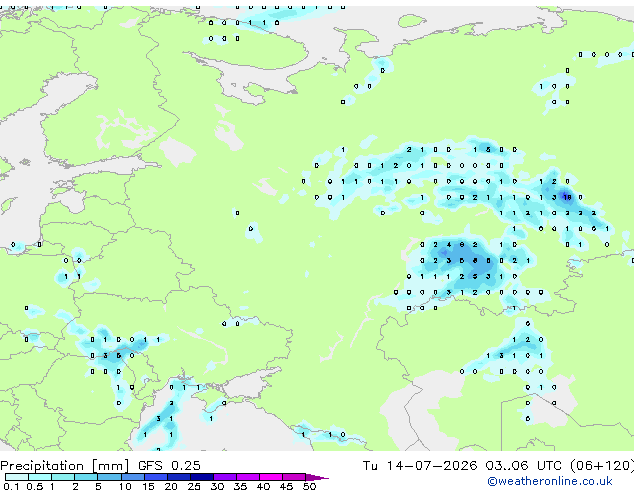Viewport: 634px width, 490px height.
Task: Click the "35" legend scale label
Action: (240, 486)
